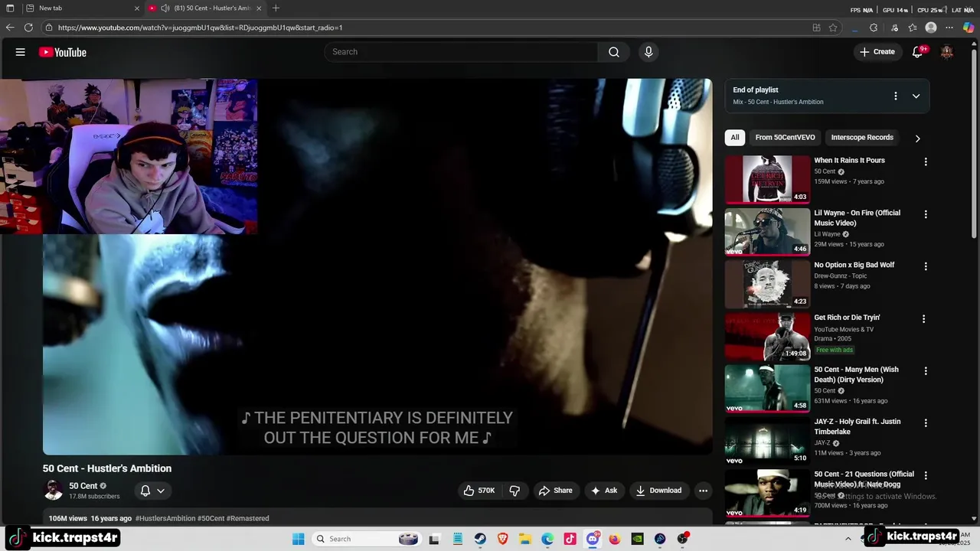Image resolution: width=980 pixels, height=551 pixels.
Task: Select the From 50CentVEVO chip
Action: click(785, 138)
